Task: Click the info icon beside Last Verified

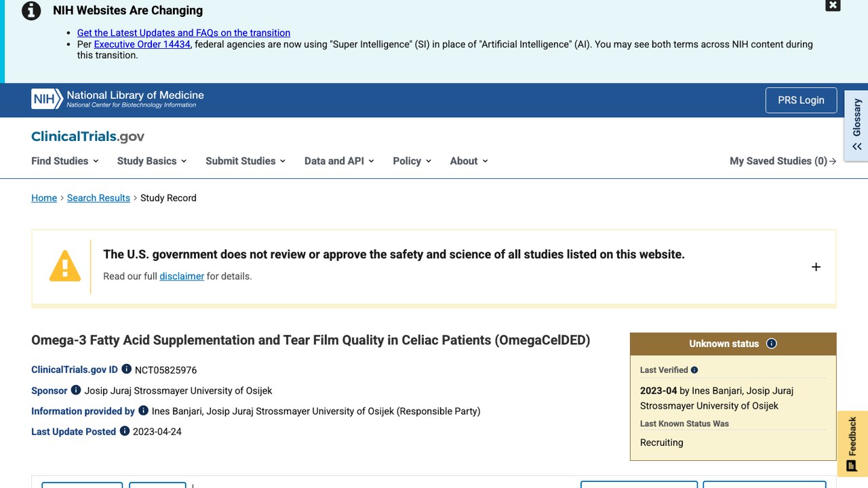Action: [694, 370]
